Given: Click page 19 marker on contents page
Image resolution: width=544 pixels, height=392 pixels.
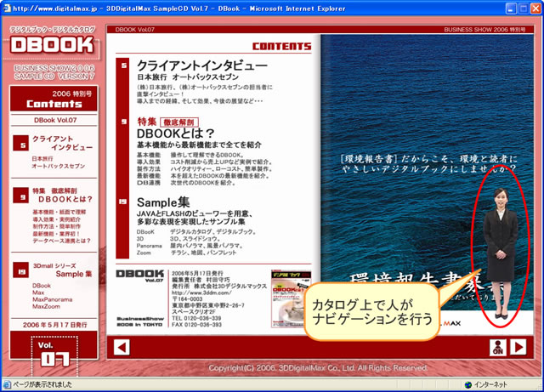Looking at the screenshot, I should [x=122, y=202].
